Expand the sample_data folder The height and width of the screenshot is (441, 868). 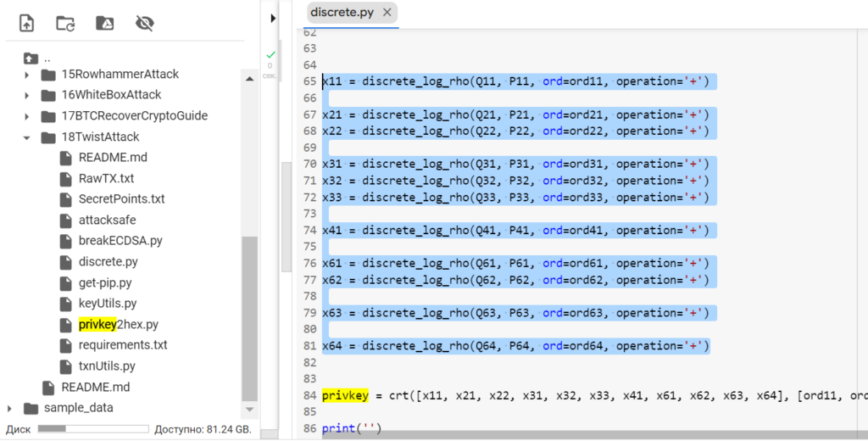[9, 409]
